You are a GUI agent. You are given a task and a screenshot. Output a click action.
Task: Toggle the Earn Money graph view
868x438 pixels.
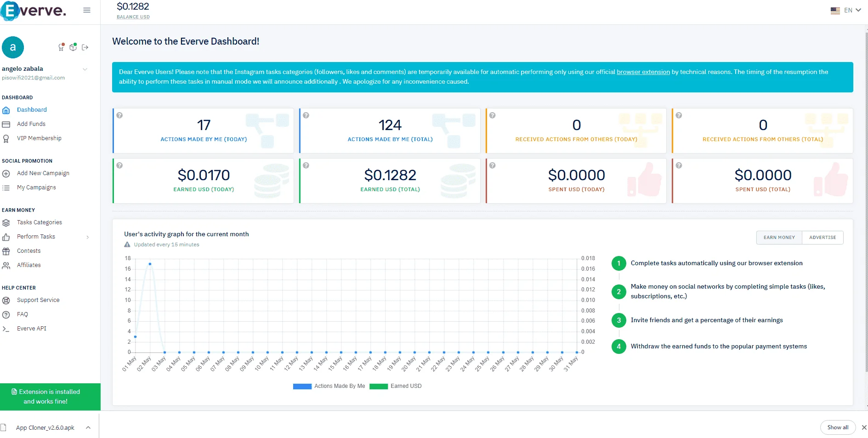pos(779,238)
